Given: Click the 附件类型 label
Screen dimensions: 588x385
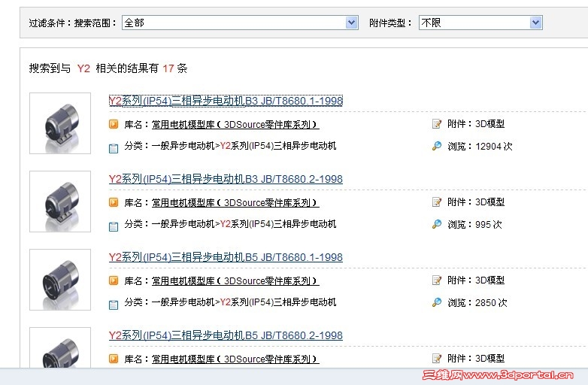Looking at the screenshot, I should 390,23.
